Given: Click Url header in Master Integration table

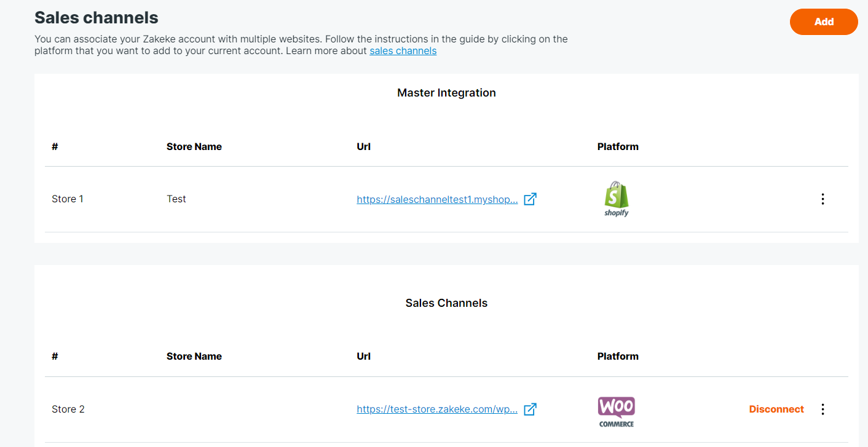Looking at the screenshot, I should click(363, 147).
